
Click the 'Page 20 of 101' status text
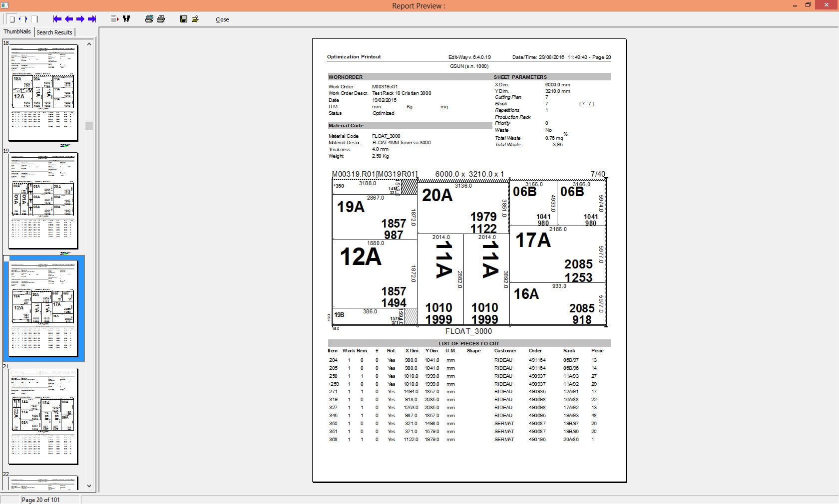pos(40,500)
